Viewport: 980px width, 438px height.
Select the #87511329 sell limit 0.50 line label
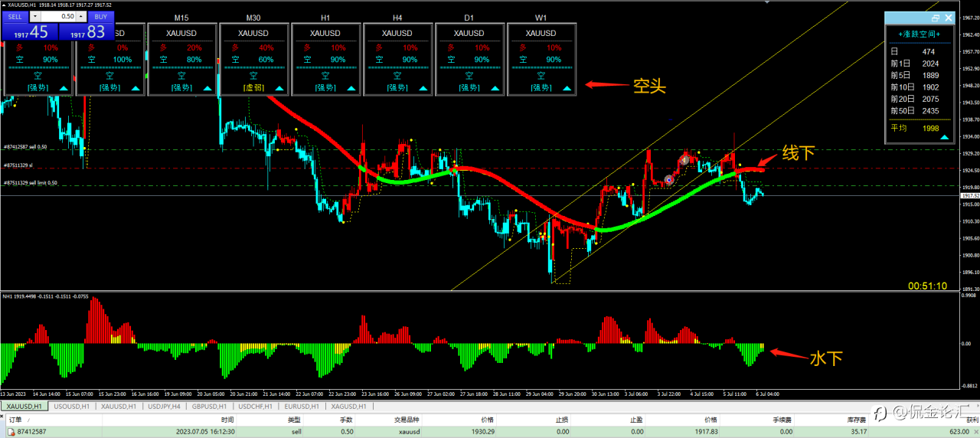29,182
